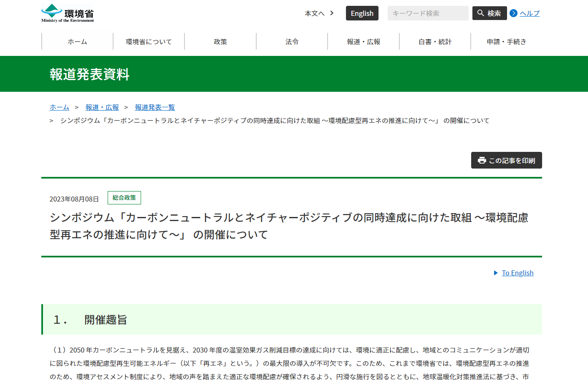The width and height of the screenshot is (588, 383).
Task: Click the triangle beside To English
Action: point(496,273)
